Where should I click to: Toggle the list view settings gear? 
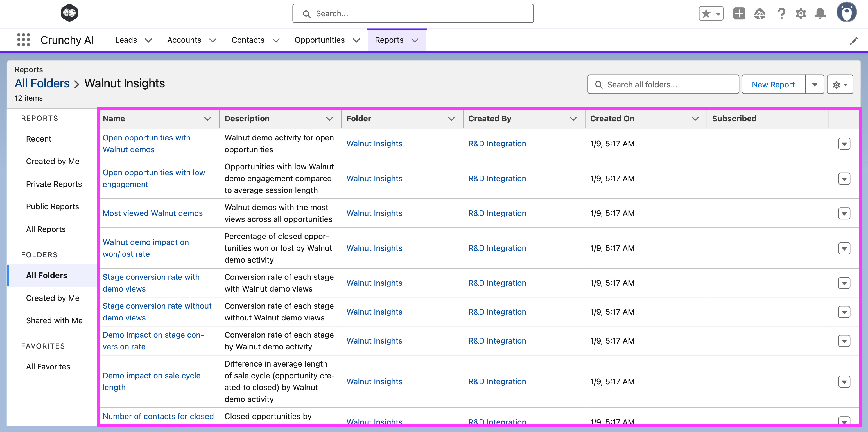[x=839, y=84]
